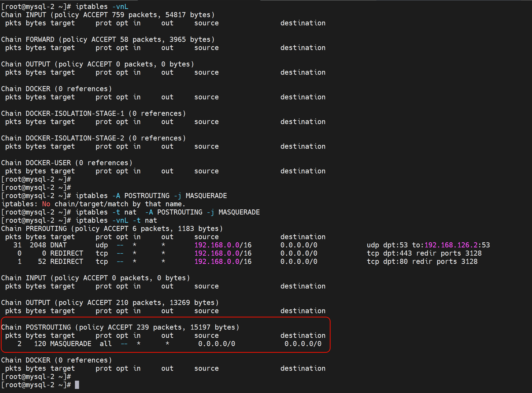Viewport: 532px width, 393px height.
Task: Click source 0.0.0.0/0 in the MASQUERADE row
Action: click(217, 344)
